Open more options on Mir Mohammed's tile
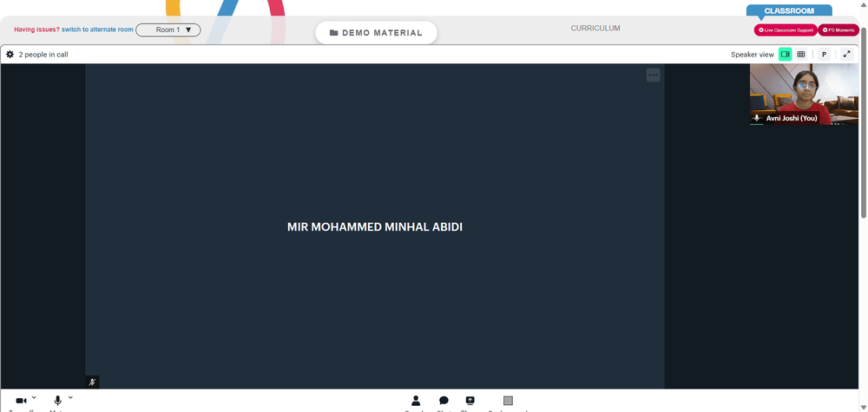The width and height of the screenshot is (868, 412). point(654,75)
